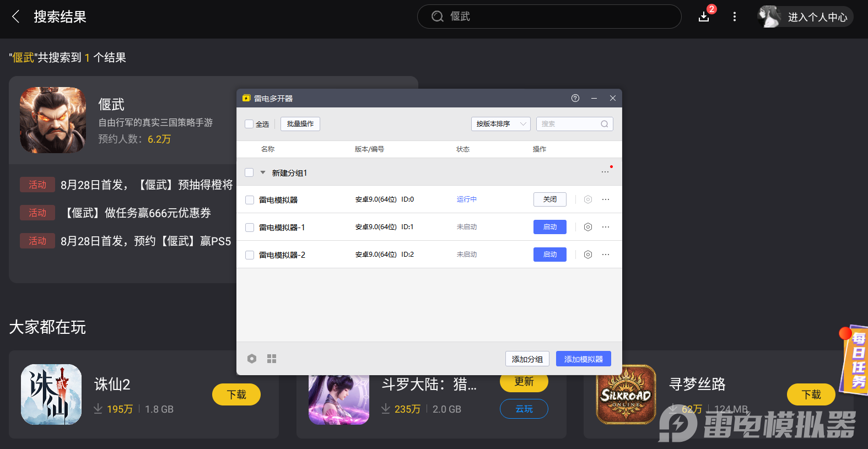Click the 寻梦丝路 game title

click(697, 384)
